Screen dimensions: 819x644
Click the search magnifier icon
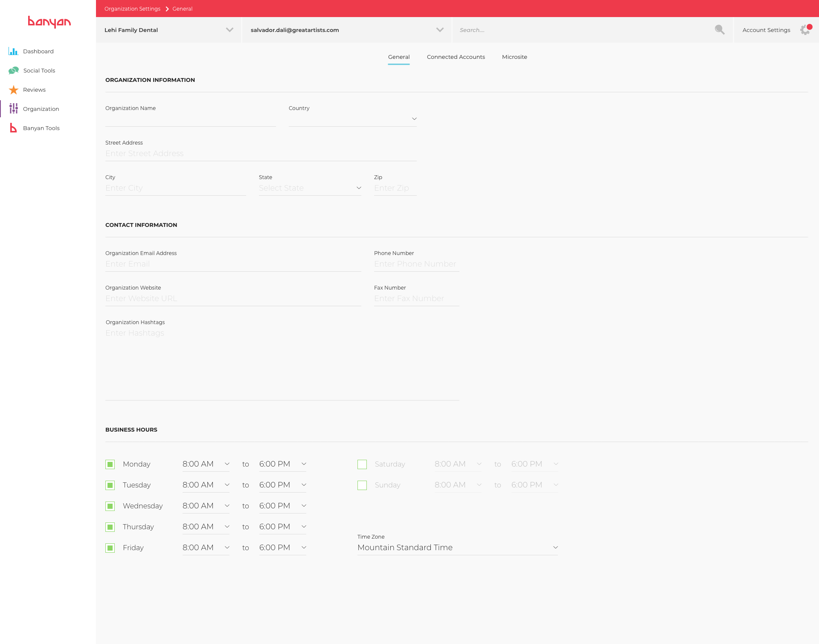pyautogui.click(x=720, y=30)
